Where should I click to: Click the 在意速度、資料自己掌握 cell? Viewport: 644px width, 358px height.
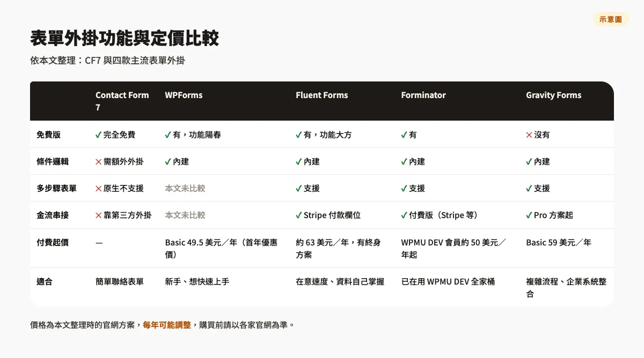pos(340,281)
